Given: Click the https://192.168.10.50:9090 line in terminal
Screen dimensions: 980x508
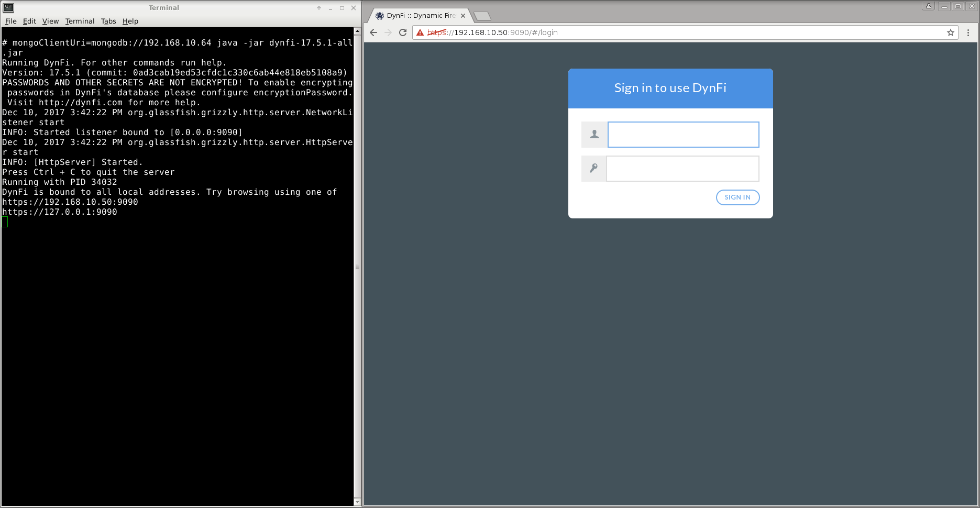Looking at the screenshot, I should pyautogui.click(x=70, y=202).
